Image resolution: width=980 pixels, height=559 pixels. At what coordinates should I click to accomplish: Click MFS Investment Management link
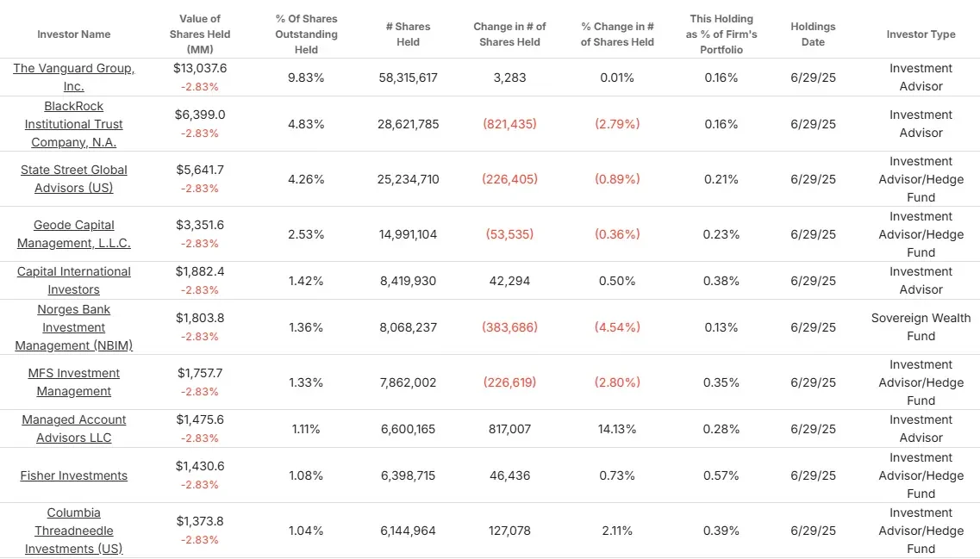coord(74,382)
